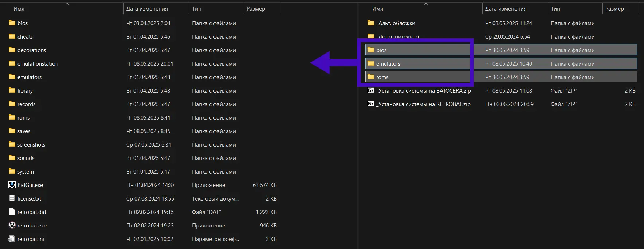Click the BATOCERA.zip archive icon
Viewport: 644px width, 249px height.
coord(371,90)
